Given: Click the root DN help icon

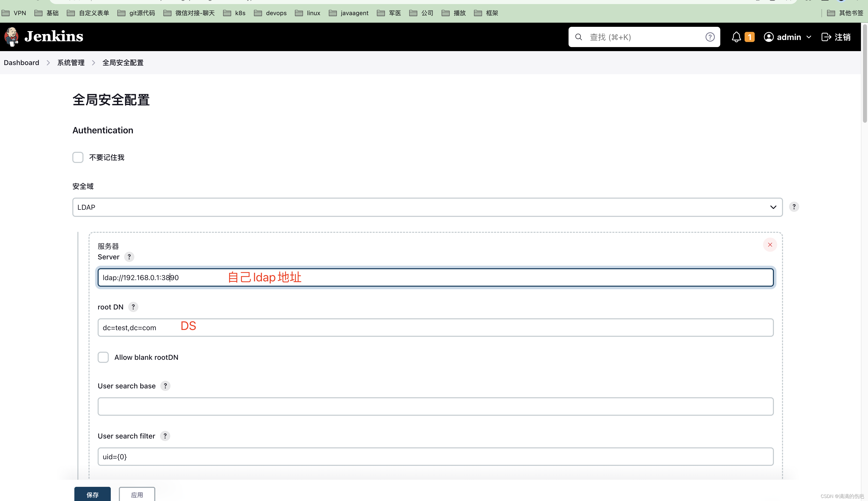Looking at the screenshot, I should click(133, 307).
